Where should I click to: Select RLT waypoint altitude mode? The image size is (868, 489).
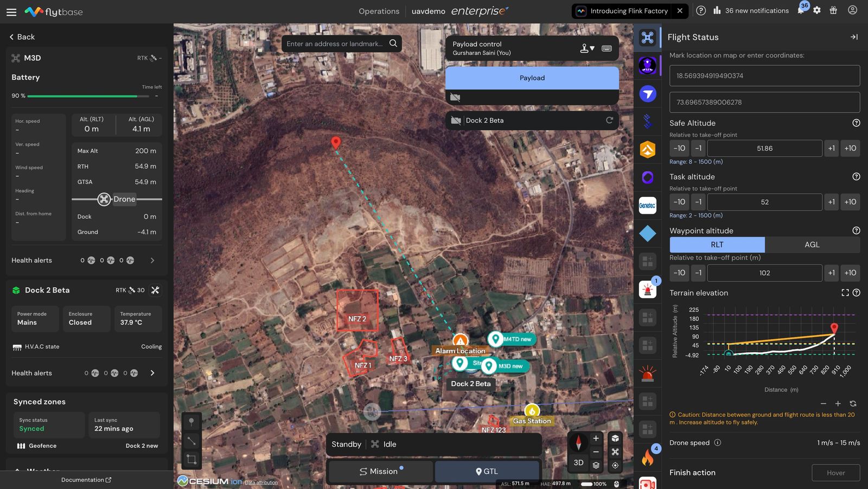(x=717, y=245)
